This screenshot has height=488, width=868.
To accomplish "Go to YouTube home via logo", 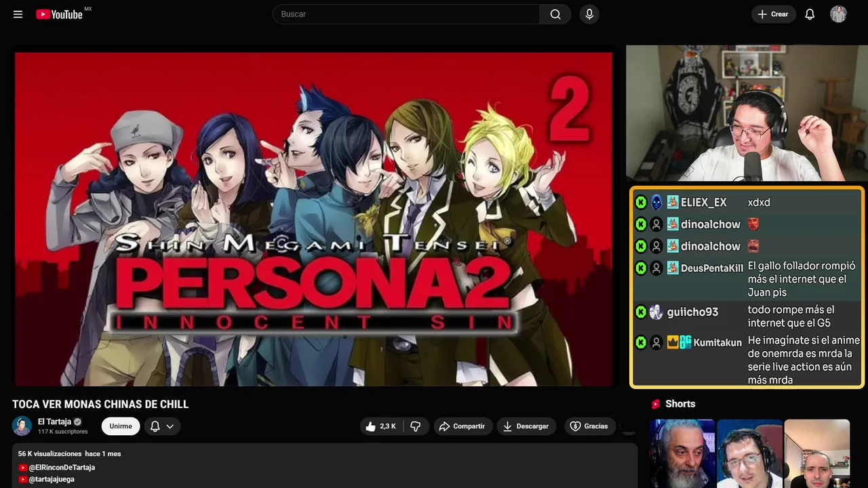I will 59,14.
